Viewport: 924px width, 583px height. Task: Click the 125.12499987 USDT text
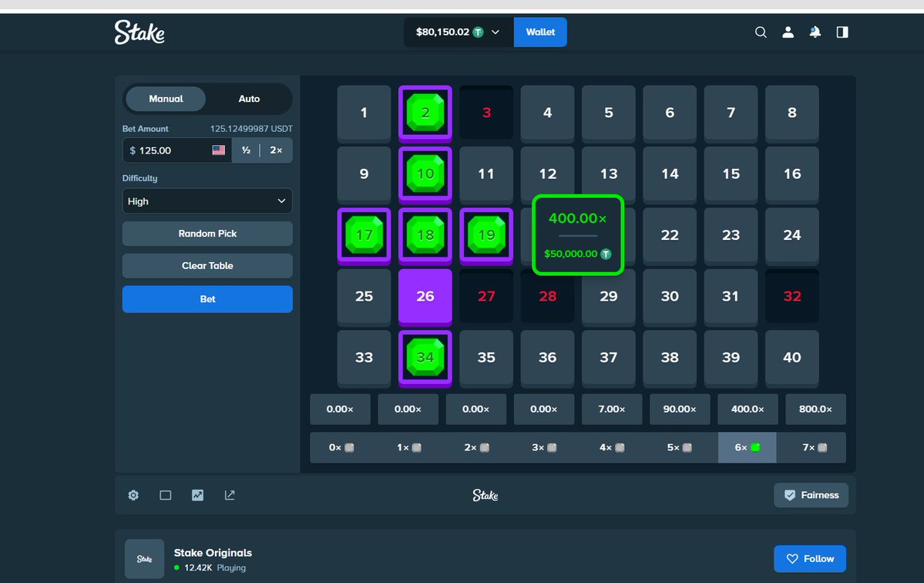pos(252,129)
